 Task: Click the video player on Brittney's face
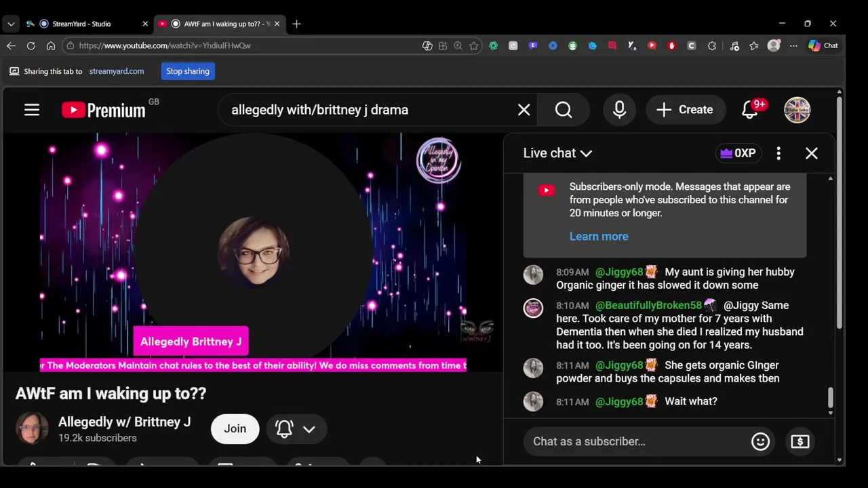[254, 252]
